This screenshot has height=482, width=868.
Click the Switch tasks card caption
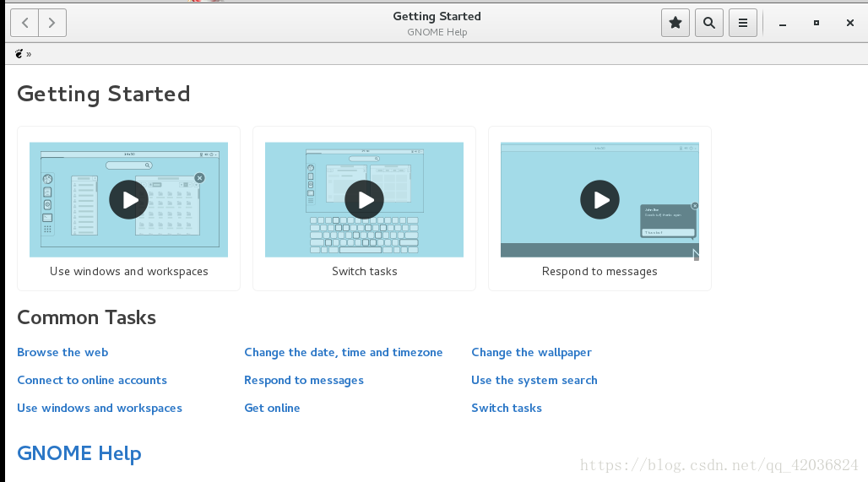pyautogui.click(x=364, y=271)
